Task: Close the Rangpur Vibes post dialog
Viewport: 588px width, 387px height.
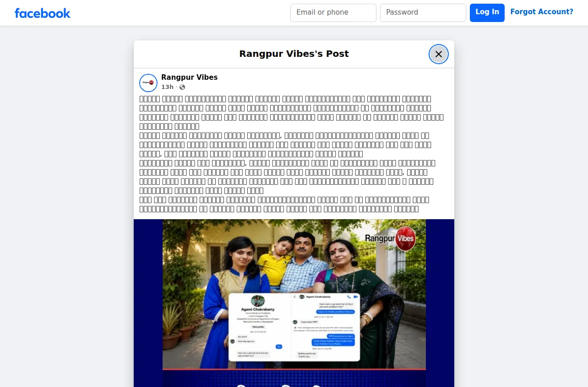Action: click(x=438, y=54)
